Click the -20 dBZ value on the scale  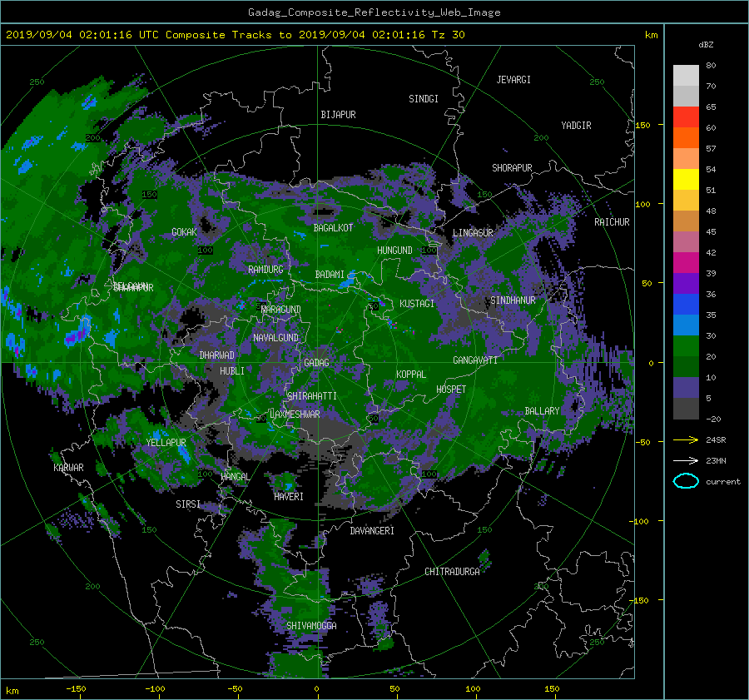[713, 419]
